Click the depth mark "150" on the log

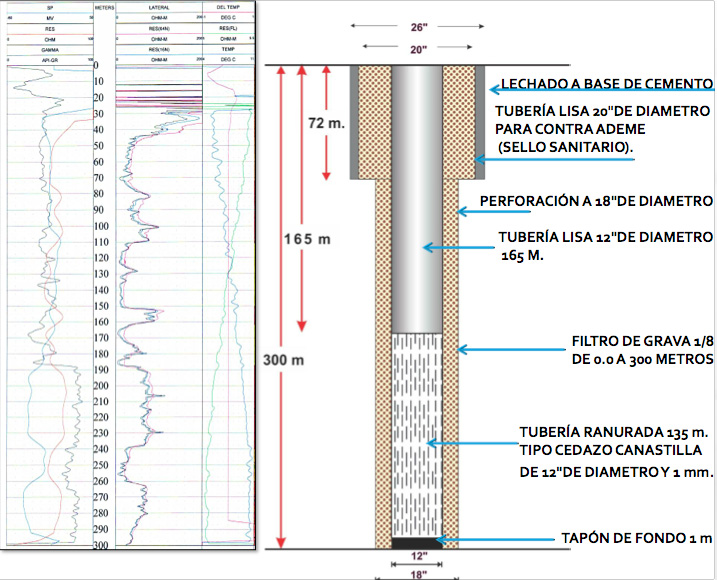[x=101, y=306]
